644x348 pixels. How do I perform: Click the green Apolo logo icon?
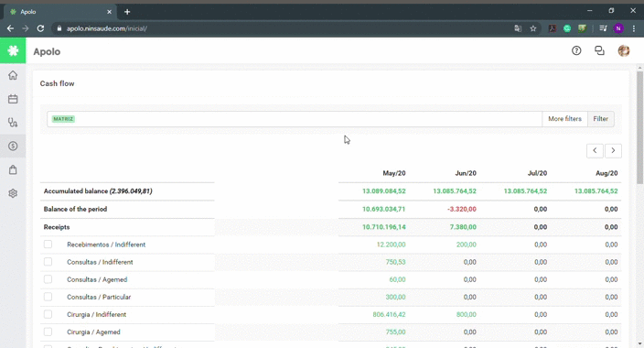[x=13, y=50]
